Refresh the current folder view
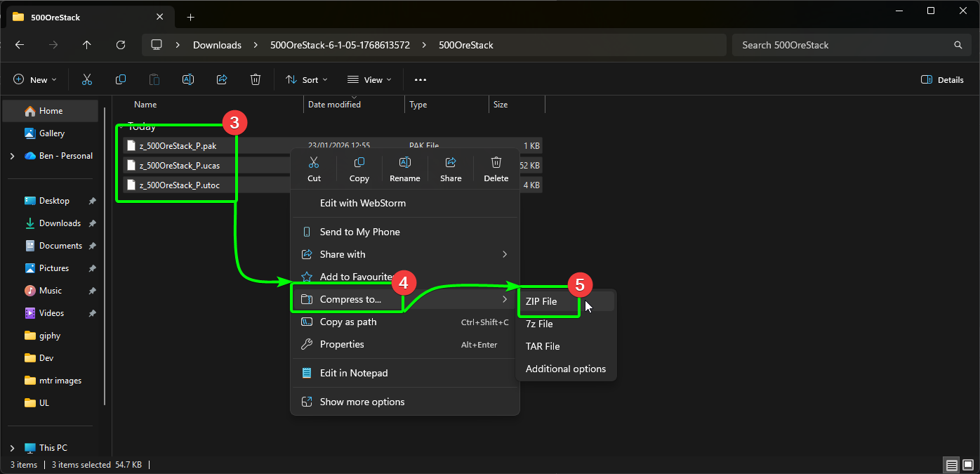Image resolution: width=980 pixels, height=474 pixels. click(x=121, y=45)
